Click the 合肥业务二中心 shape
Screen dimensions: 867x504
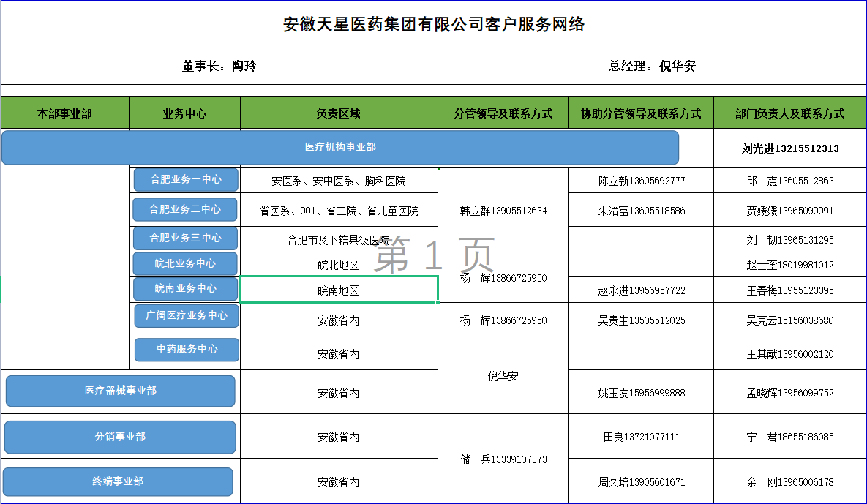point(184,209)
